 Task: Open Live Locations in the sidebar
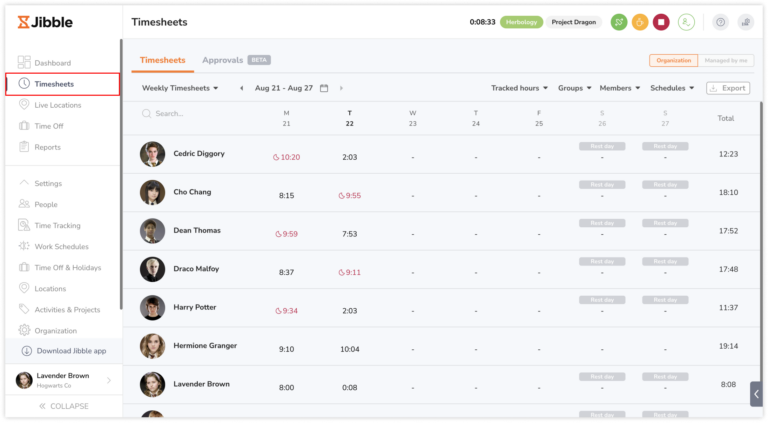tap(57, 105)
